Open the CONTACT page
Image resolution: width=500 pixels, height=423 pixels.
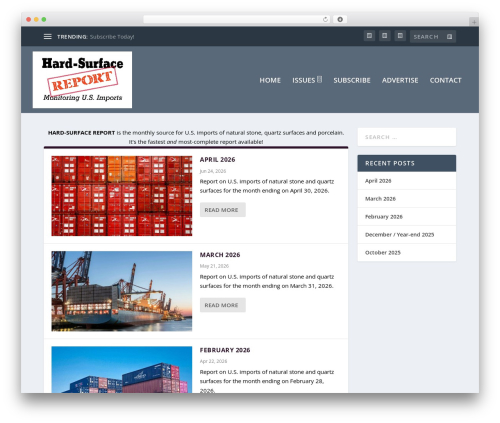pyautogui.click(x=445, y=80)
